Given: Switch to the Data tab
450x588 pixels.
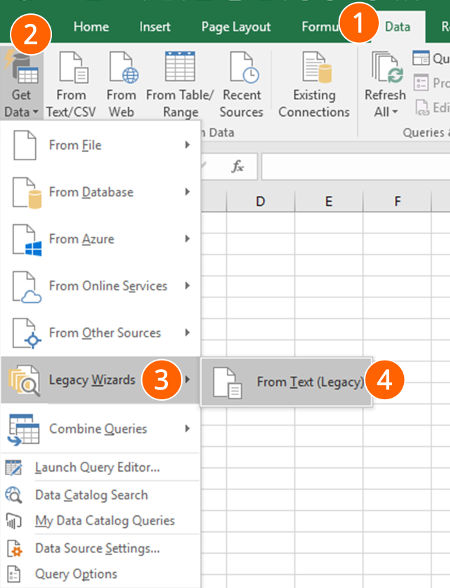Looking at the screenshot, I should point(398,27).
